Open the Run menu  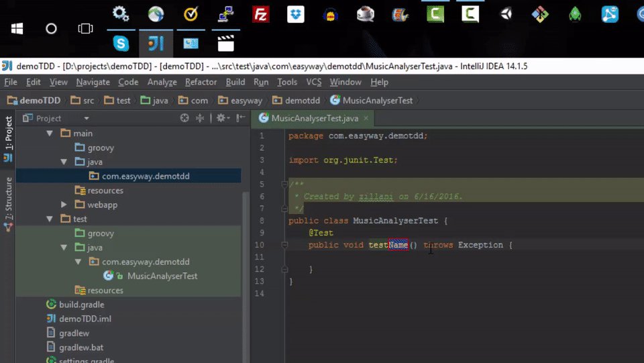pos(261,82)
